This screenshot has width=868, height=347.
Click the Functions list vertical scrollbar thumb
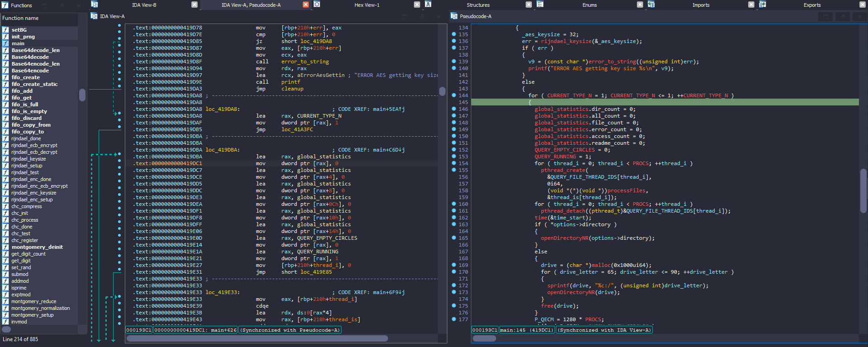tap(82, 95)
